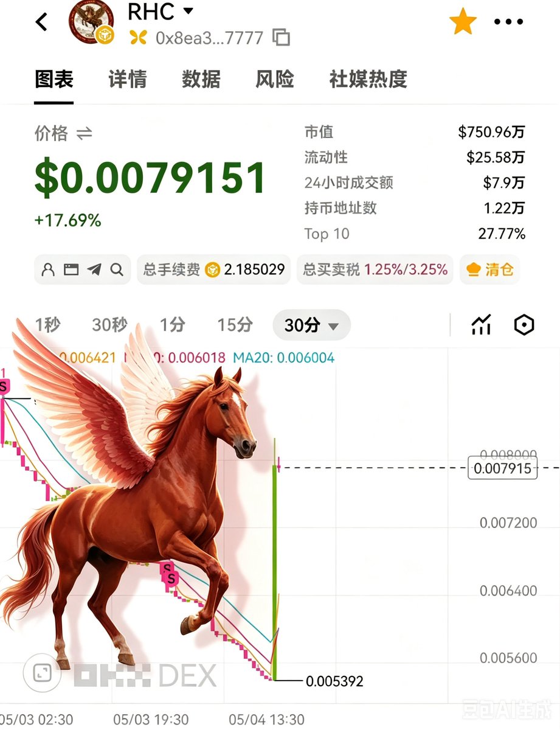Viewport: 560px width, 730px height.
Task: Switch to the 图表 tab
Action: pyautogui.click(x=54, y=79)
